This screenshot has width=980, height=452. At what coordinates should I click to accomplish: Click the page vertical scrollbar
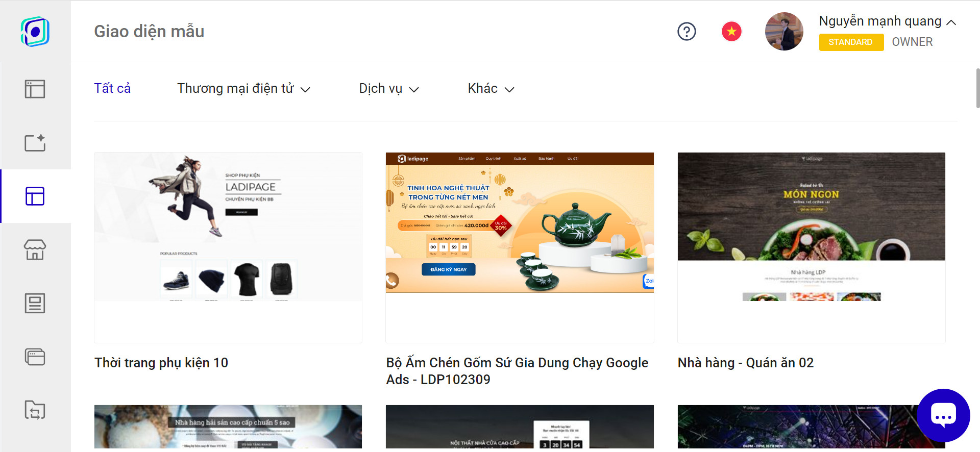coord(977,88)
